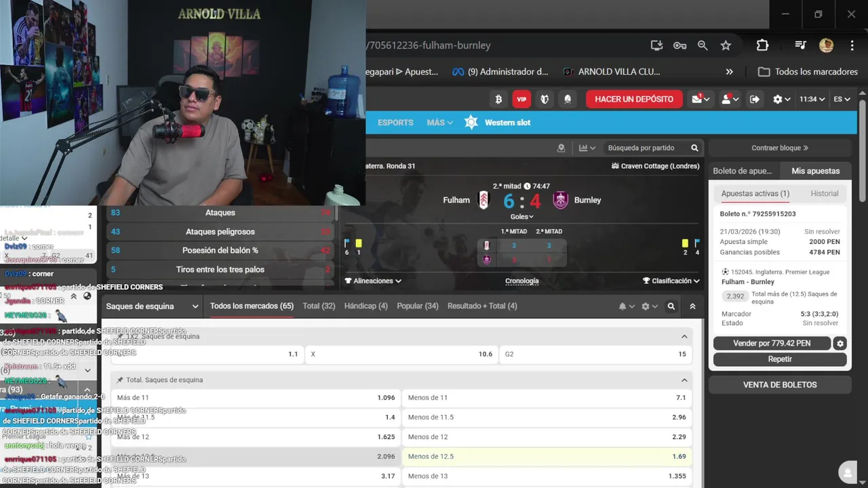The image size is (868, 488).
Task: Select the Mis apuestas tab
Action: (x=816, y=171)
